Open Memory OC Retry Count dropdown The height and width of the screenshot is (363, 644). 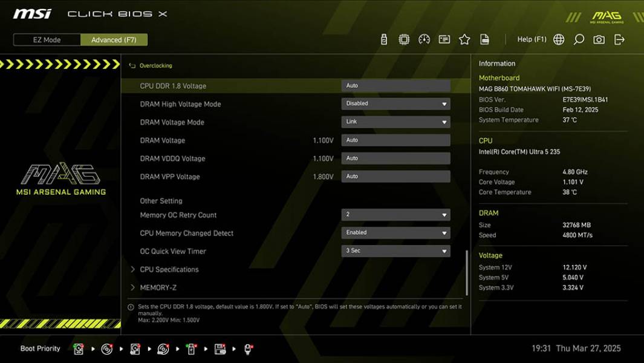[395, 215]
